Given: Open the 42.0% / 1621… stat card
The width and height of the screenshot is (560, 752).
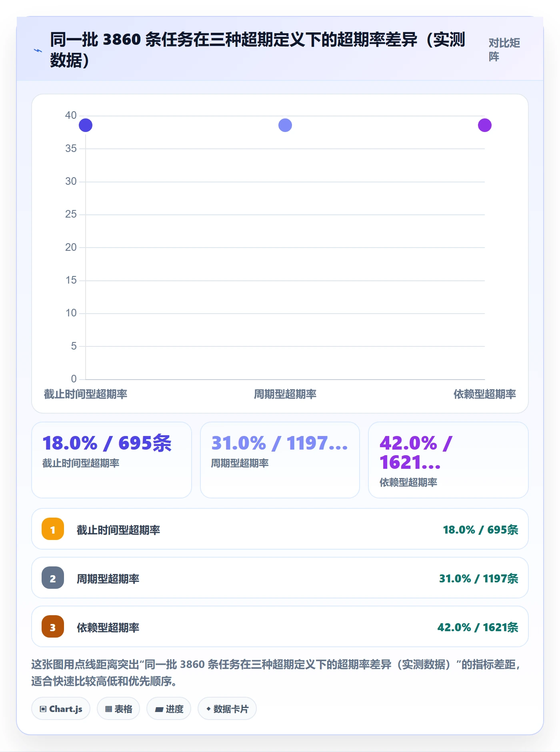Looking at the screenshot, I should (x=448, y=460).
